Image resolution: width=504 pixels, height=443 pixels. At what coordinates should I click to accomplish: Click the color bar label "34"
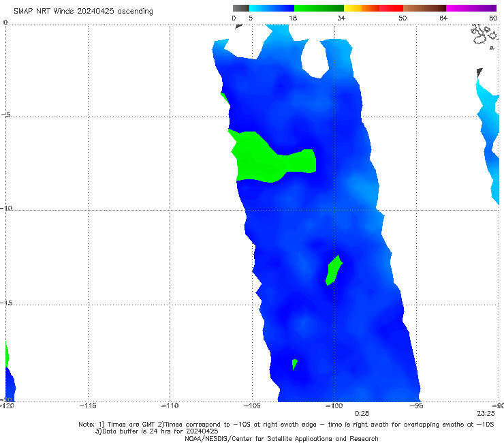coord(341,18)
